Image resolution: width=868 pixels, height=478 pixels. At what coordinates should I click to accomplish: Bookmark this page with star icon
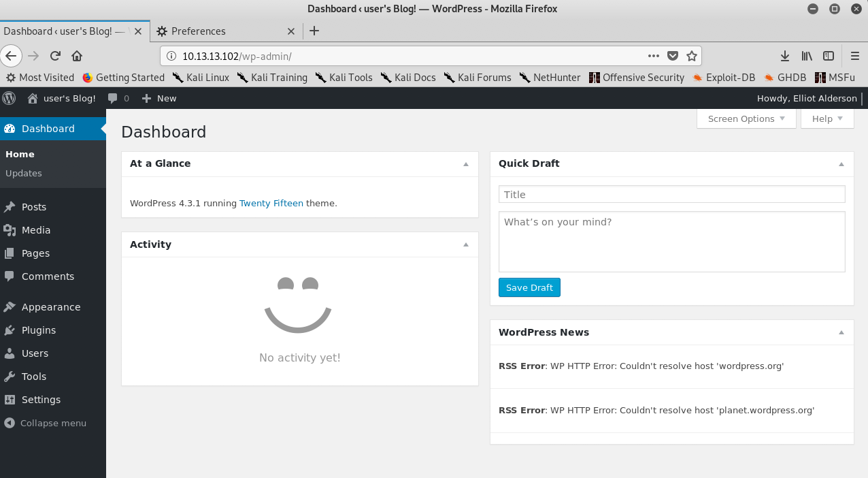pyautogui.click(x=692, y=56)
